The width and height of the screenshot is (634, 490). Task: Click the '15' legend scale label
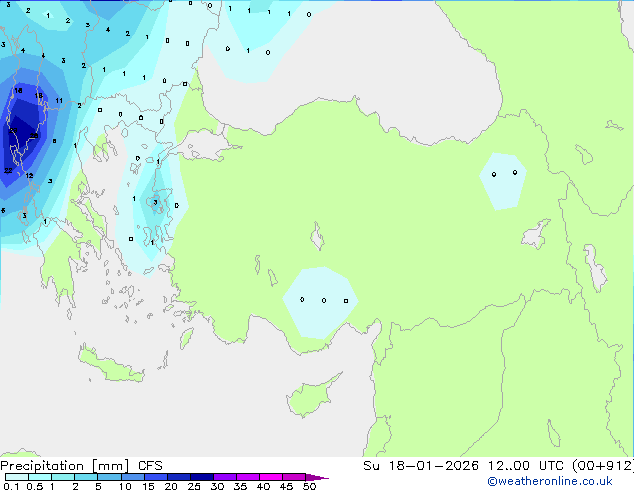point(148,486)
